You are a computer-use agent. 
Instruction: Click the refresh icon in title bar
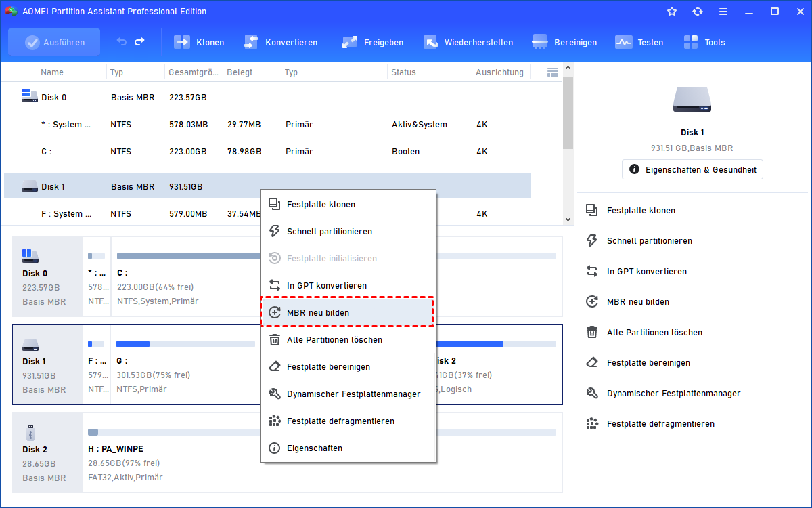point(698,12)
